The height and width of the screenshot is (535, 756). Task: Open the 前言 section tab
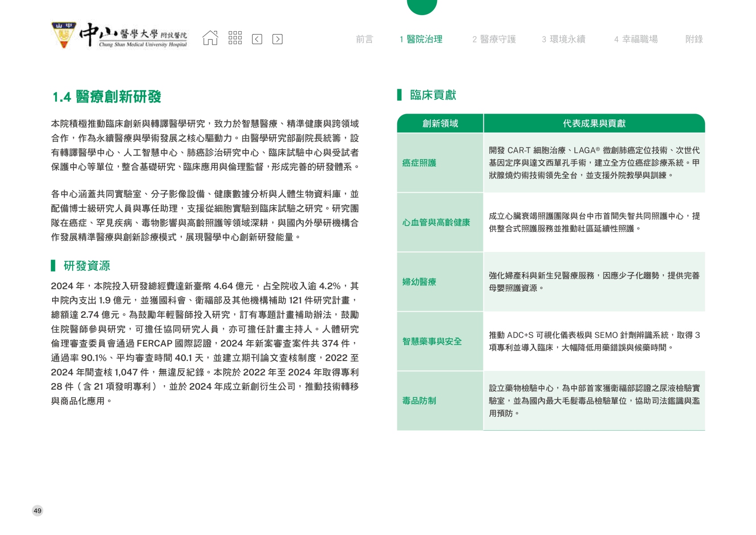pos(364,39)
